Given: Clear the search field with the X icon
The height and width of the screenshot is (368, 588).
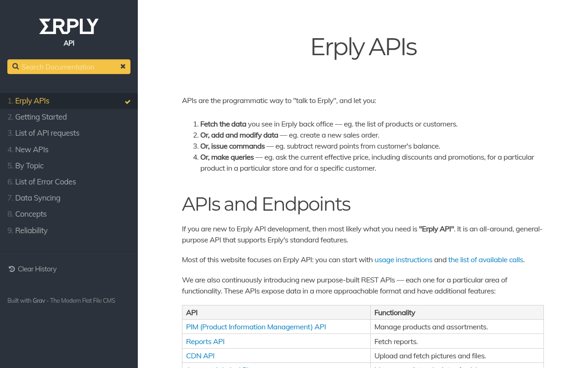Looking at the screenshot, I should [x=123, y=67].
